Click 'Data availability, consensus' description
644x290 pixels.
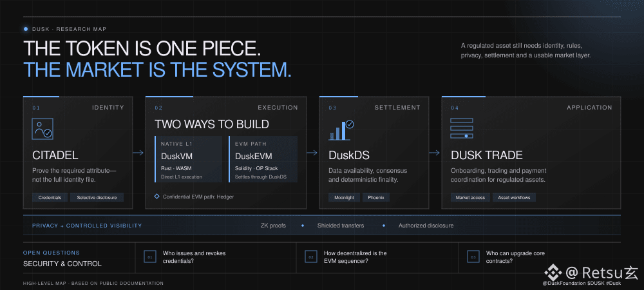368,175
